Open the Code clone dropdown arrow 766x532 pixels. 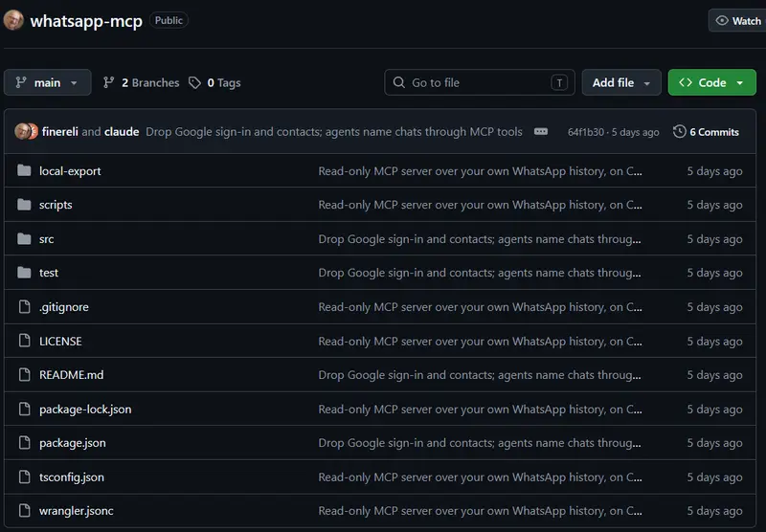740,83
